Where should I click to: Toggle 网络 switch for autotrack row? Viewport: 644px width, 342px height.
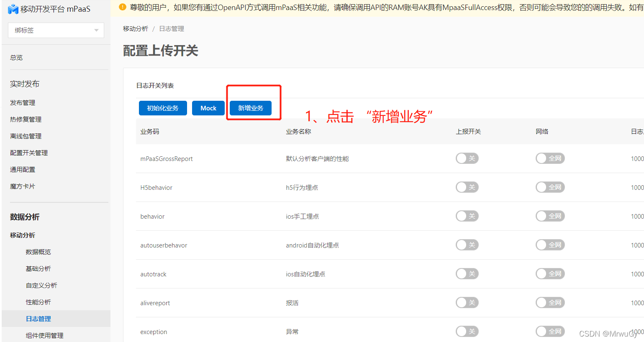pos(550,274)
